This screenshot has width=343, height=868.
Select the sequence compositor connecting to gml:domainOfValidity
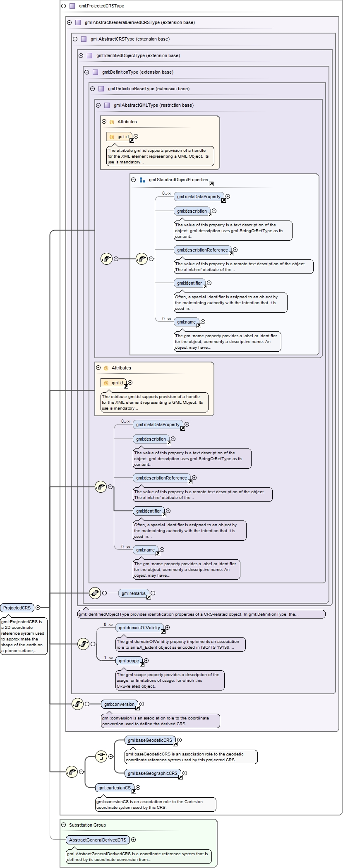(x=83, y=643)
